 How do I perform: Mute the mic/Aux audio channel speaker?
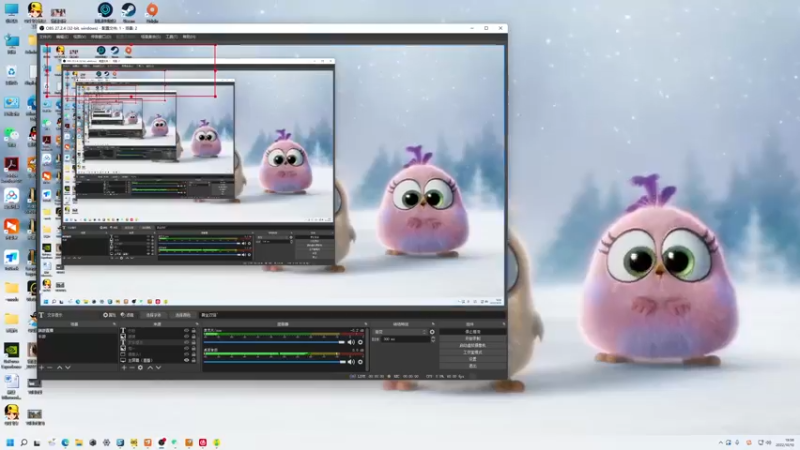351,342
